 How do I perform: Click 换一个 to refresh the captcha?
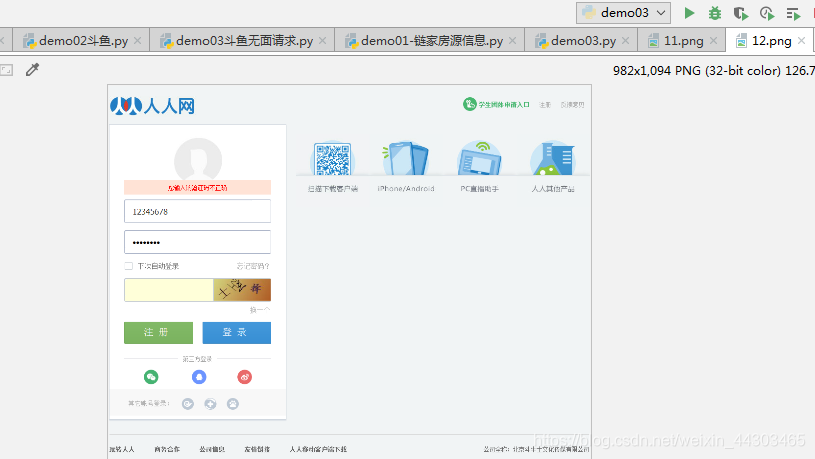260,310
